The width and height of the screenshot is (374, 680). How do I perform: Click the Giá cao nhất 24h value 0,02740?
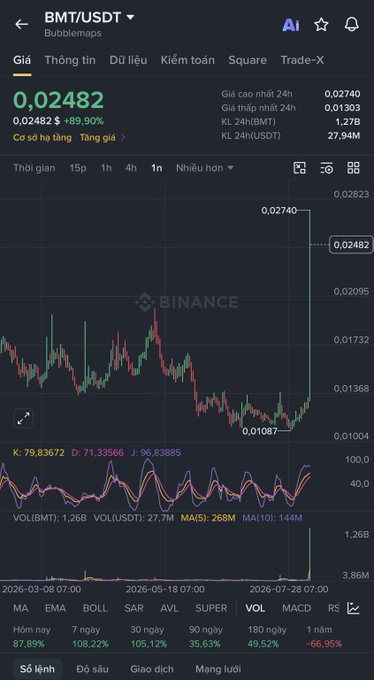[342, 94]
